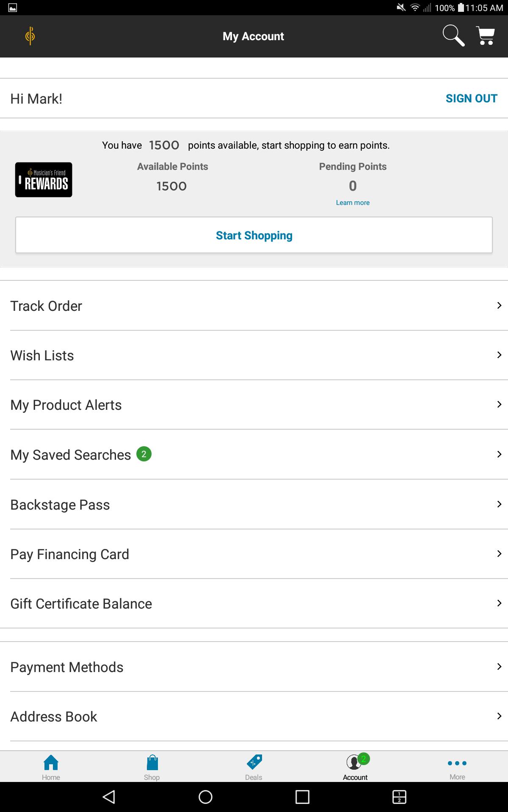Expand the Track Order chevron

(499, 305)
